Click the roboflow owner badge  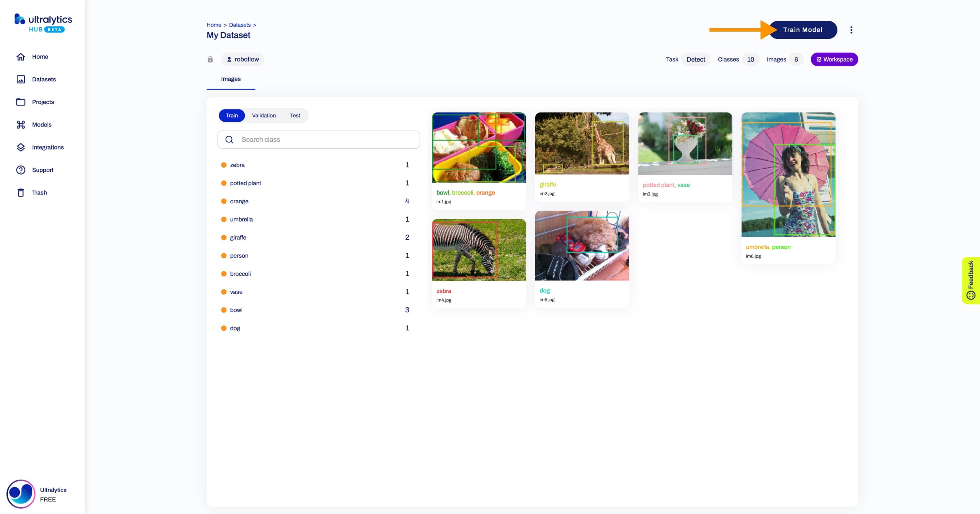click(242, 59)
